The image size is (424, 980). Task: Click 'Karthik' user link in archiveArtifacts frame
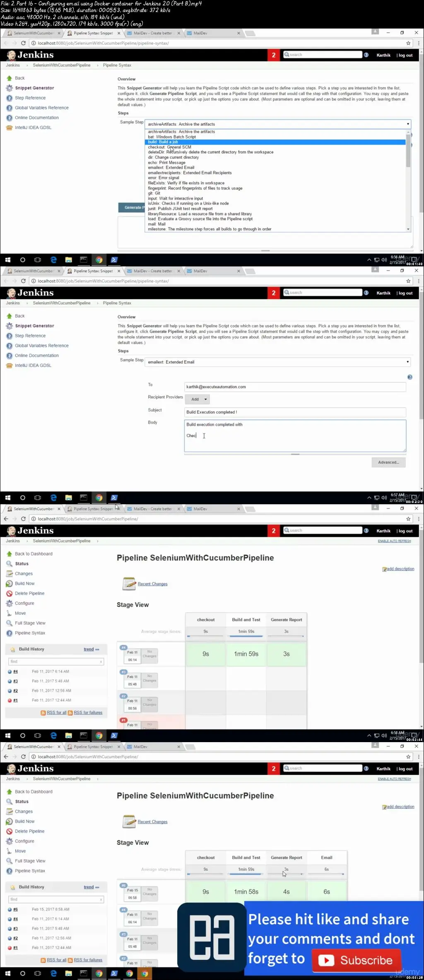pyautogui.click(x=383, y=55)
